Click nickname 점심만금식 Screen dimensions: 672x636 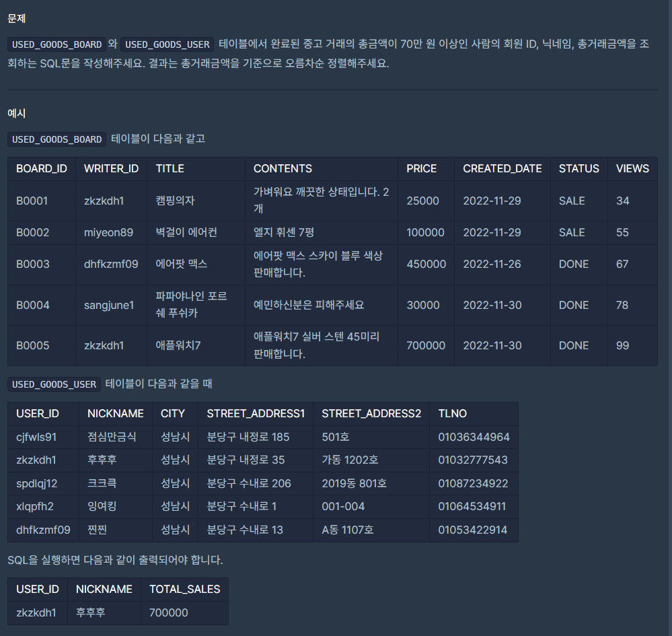click(x=112, y=437)
